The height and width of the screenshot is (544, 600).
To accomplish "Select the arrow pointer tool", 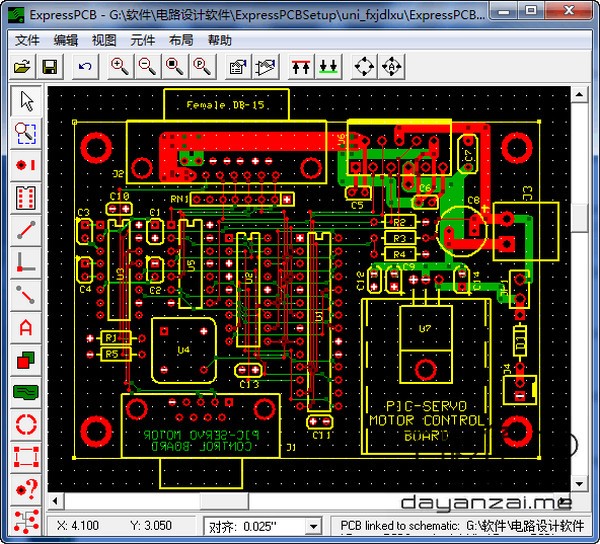I will click(x=26, y=101).
